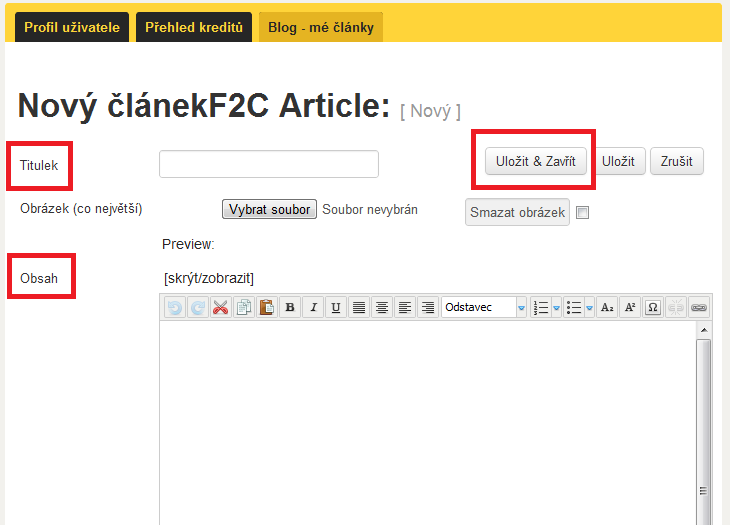Image resolution: width=730 pixels, height=525 pixels.
Task: Click the Paste clipboard icon
Action: point(267,308)
